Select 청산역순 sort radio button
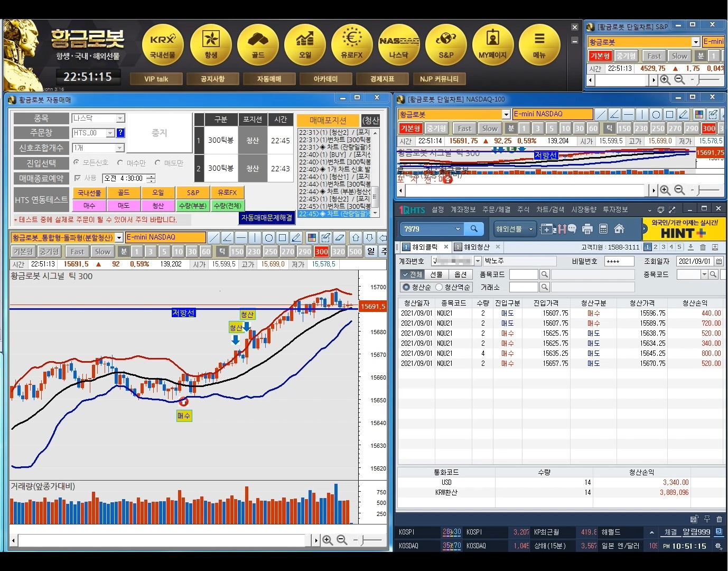This screenshot has height=571, width=728. point(439,287)
